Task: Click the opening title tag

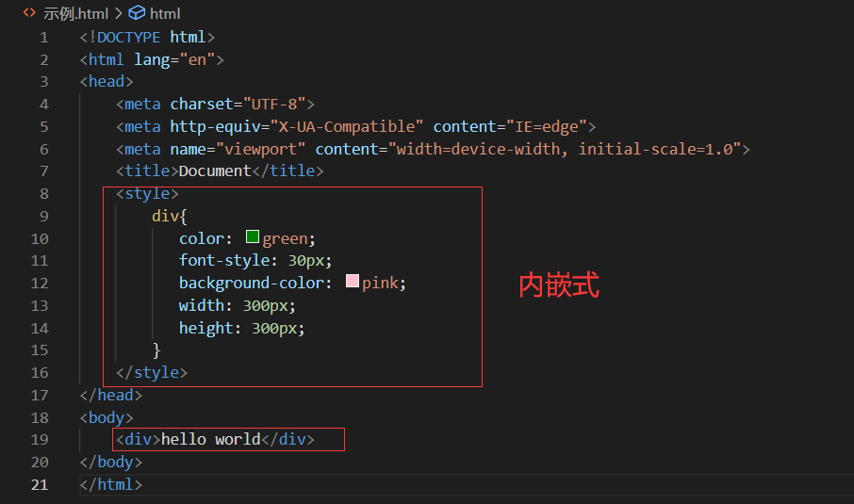Action: click(x=147, y=171)
